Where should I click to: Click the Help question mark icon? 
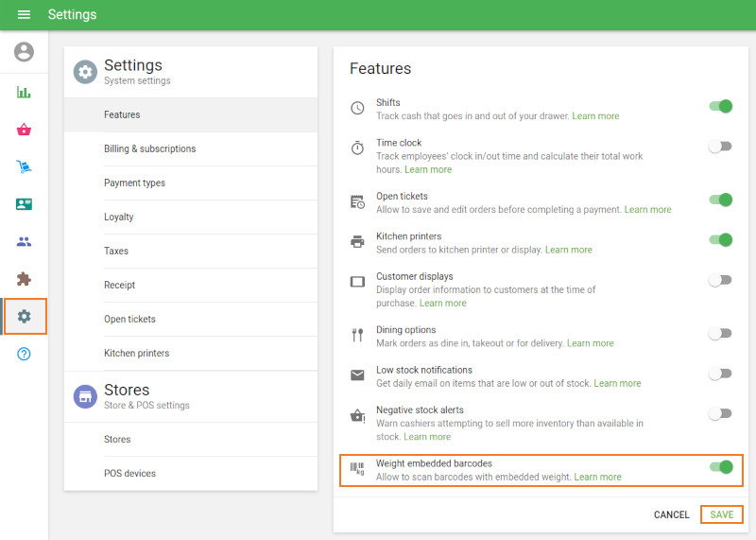coord(24,354)
